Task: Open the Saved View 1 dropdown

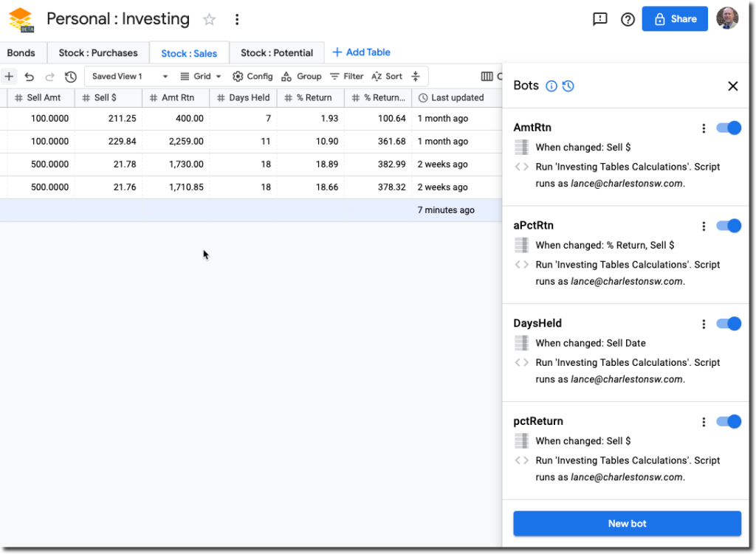Action: tap(130, 77)
